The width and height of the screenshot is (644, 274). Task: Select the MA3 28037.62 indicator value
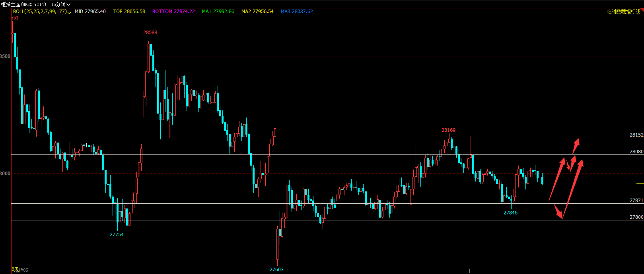tap(297, 12)
